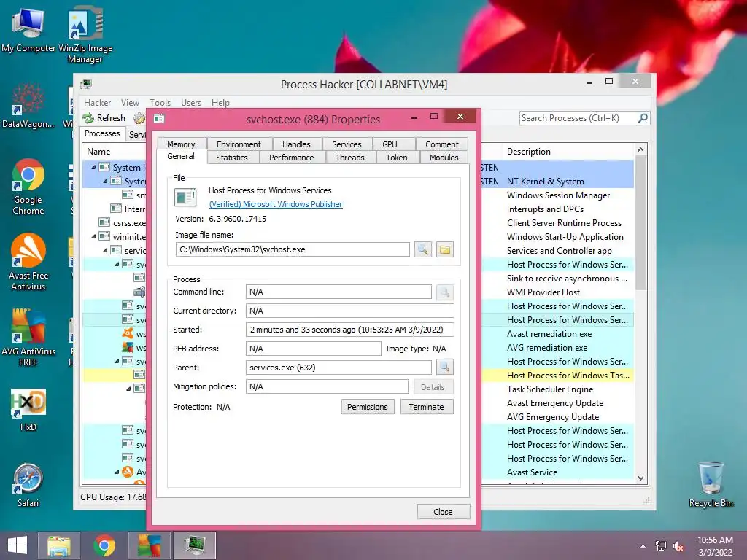Switch to the Environment tab
This screenshot has width=747, height=560.
tap(239, 144)
